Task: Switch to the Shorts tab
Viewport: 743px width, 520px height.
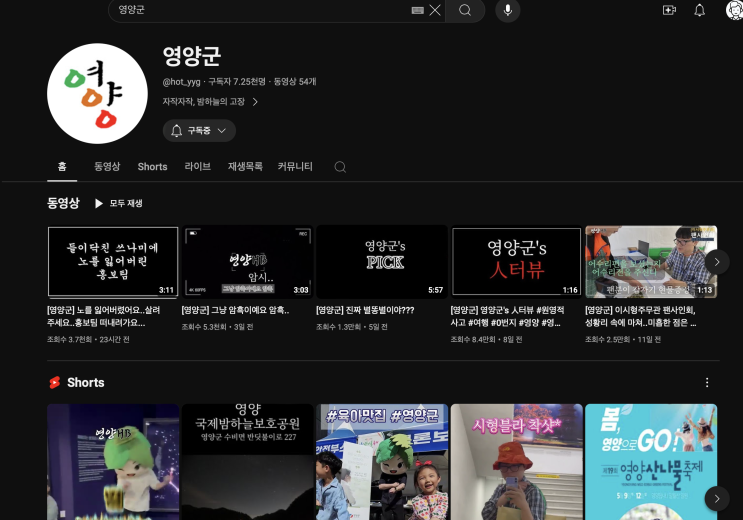Action: point(152,167)
